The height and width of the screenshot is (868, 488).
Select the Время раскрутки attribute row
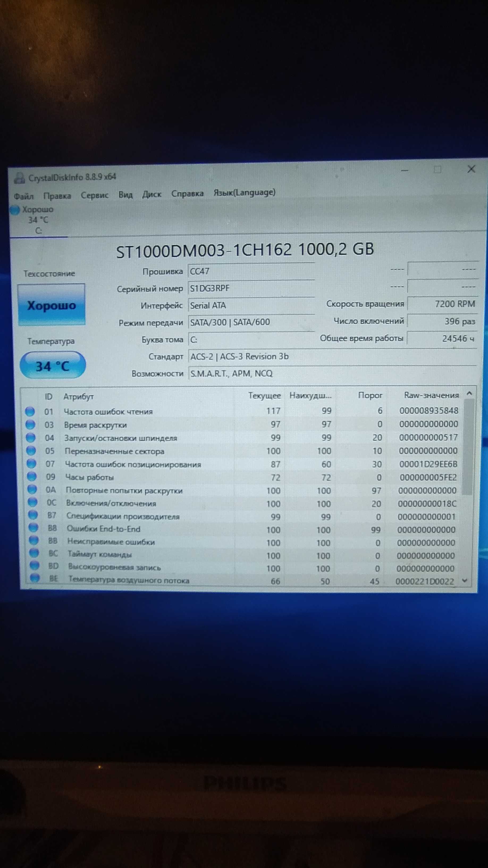pyautogui.click(x=242, y=424)
